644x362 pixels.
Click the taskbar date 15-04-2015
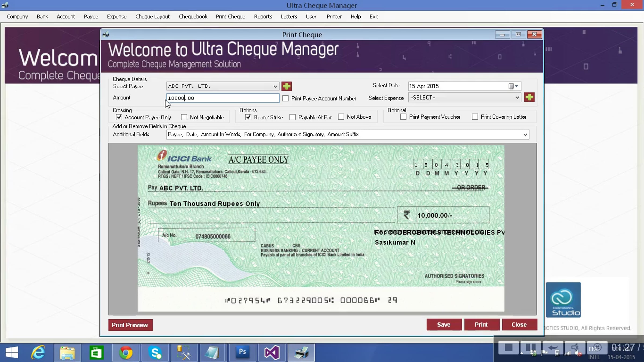click(x=621, y=357)
